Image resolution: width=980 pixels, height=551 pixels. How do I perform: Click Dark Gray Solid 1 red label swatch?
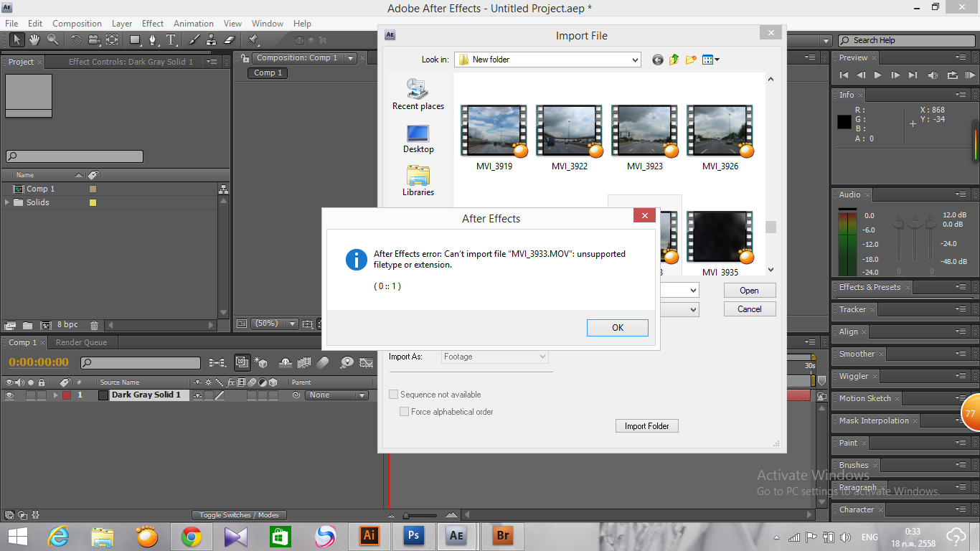tap(66, 395)
